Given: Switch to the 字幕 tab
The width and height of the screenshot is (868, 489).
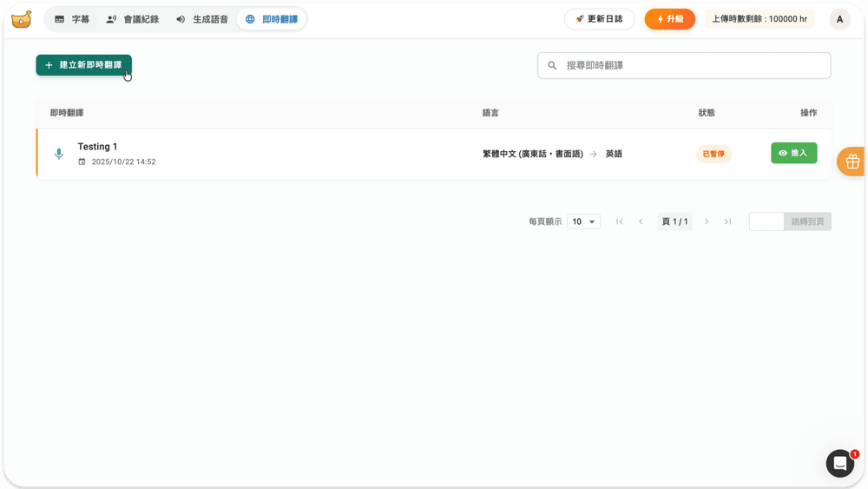Looking at the screenshot, I should (72, 19).
